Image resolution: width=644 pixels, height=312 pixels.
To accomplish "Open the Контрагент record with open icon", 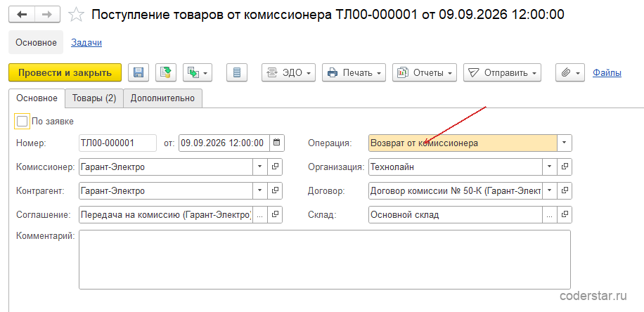I will tap(275, 190).
